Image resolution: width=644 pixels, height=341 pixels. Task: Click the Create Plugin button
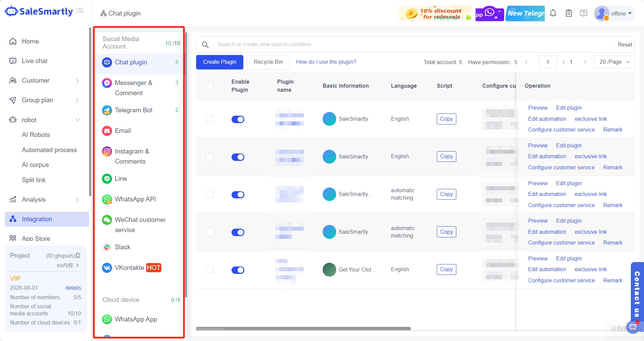tap(219, 62)
